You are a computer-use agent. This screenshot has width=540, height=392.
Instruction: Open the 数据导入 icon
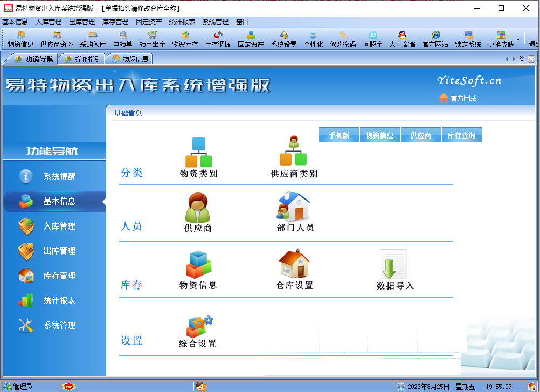click(x=394, y=270)
